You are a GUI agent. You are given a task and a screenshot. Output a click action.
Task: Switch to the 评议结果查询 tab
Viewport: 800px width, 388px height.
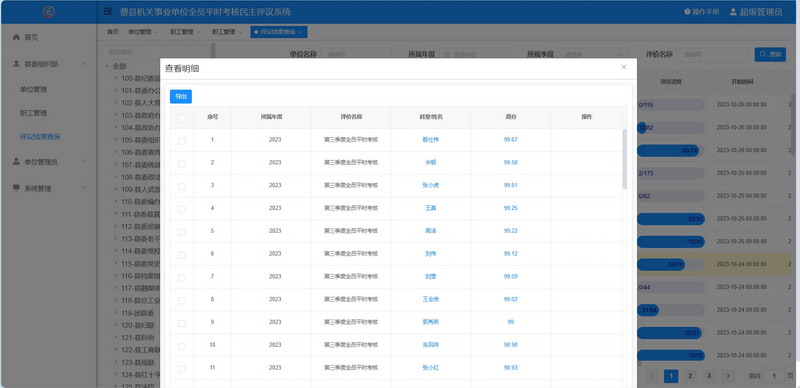point(279,32)
